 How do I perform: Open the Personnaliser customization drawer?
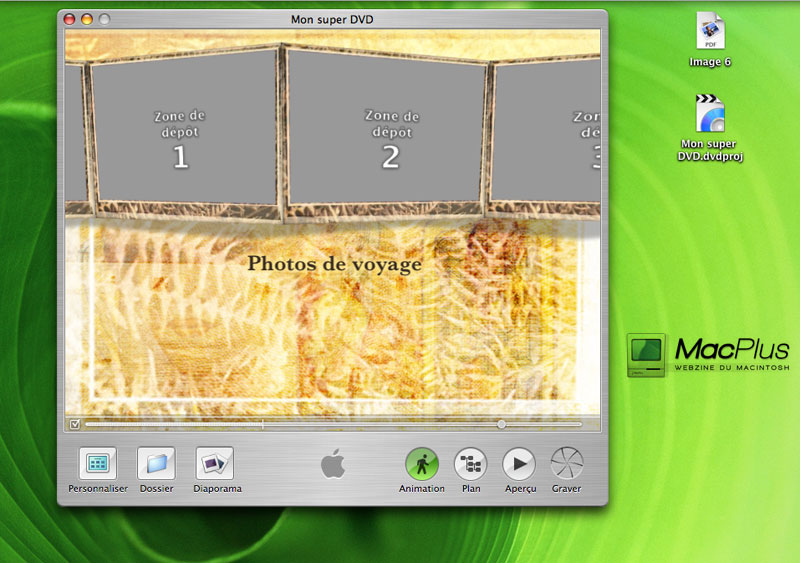click(x=97, y=463)
